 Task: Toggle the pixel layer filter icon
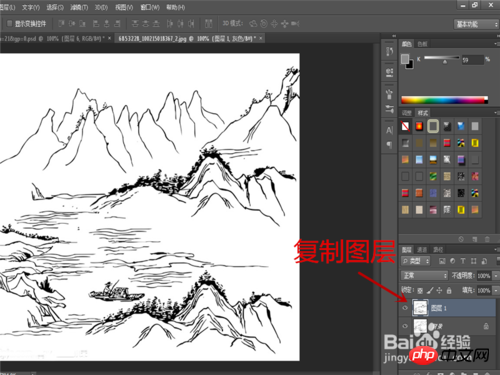[x=442, y=261]
